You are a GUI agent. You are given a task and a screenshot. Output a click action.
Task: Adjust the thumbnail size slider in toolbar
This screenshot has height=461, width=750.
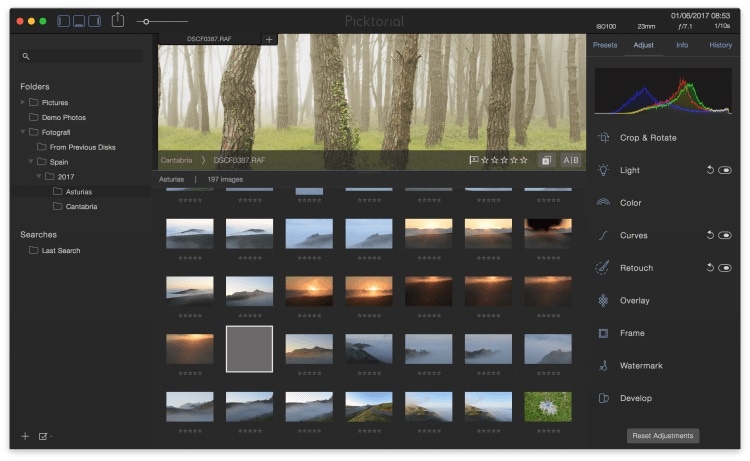tap(162, 22)
